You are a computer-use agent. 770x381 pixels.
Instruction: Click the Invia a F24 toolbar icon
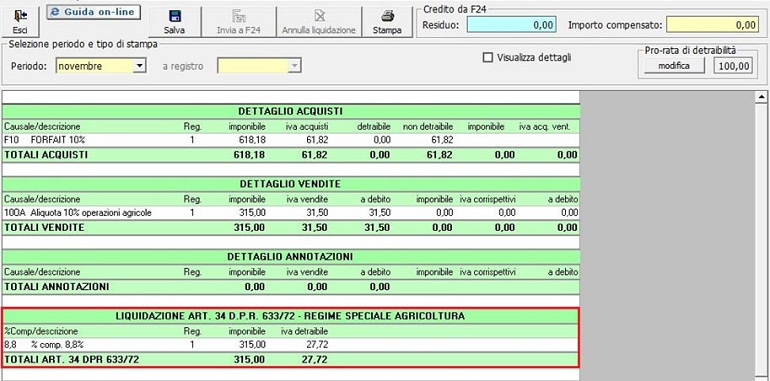coord(238,16)
